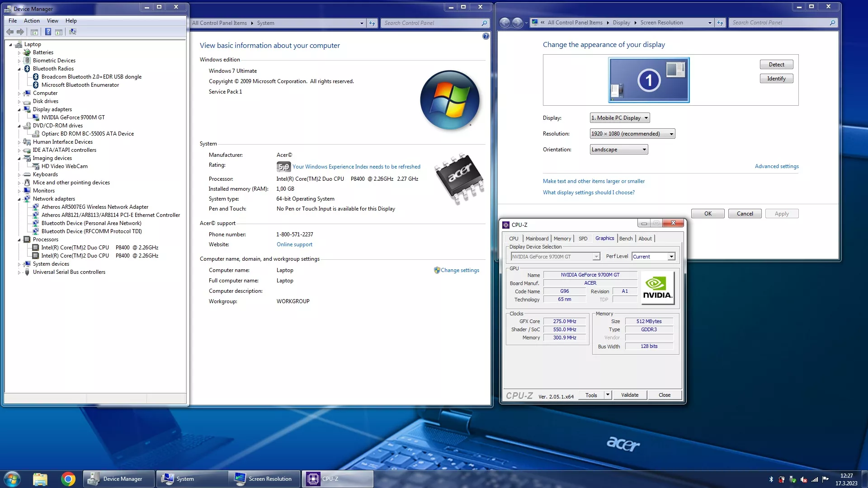Click Back button in Screen Resolution window
868x488 pixels.
[505, 23]
